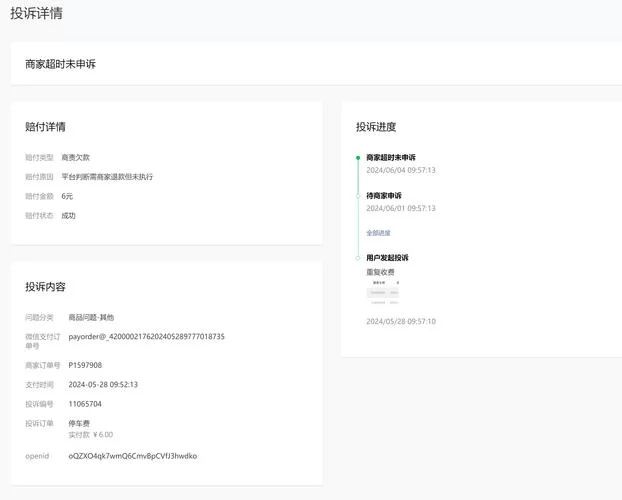
Task: Click the 问题分类 field label
Action: [39, 317]
